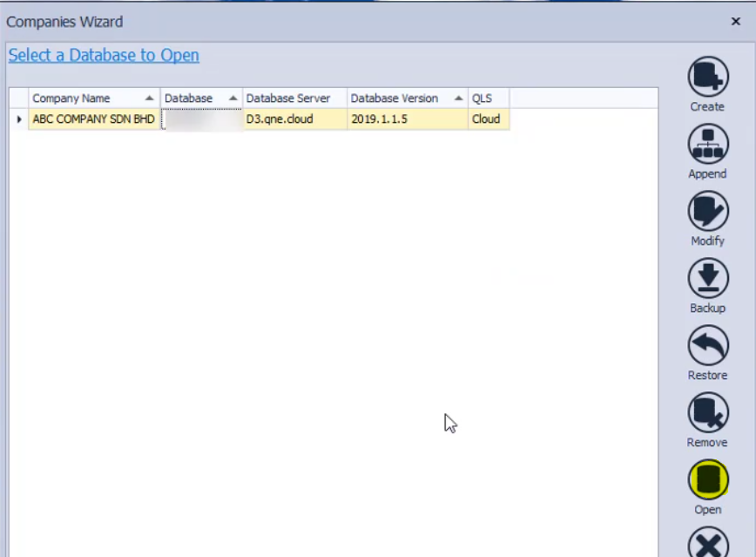
Task: Click the Modify database icon
Action: [x=708, y=211]
